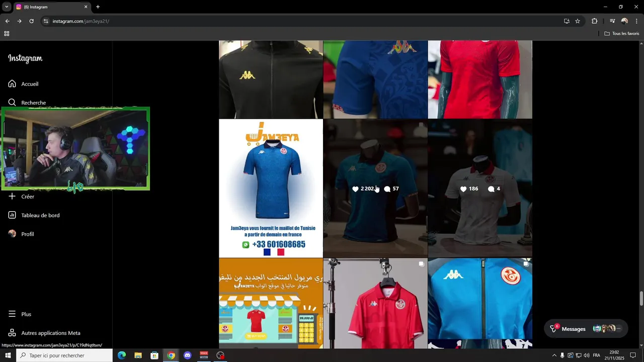The image size is (644, 362).
Task: Open the blue Kappa jacket close-up post
Action: (x=480, y=303)
